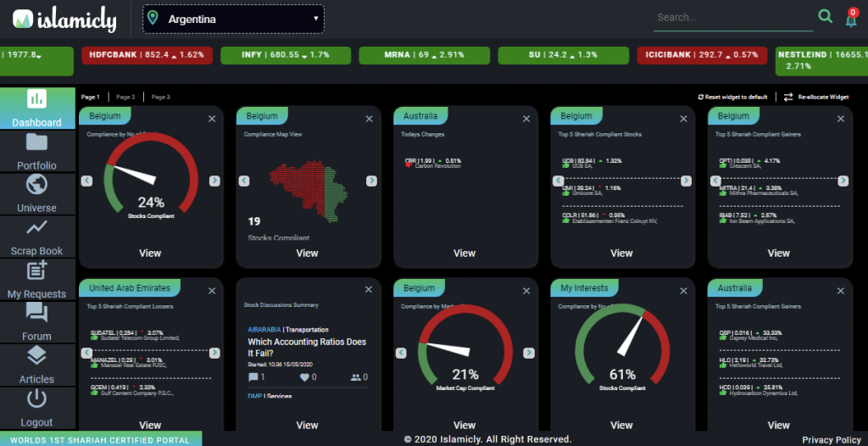Switch to Page 3 tab

[161, 98]
